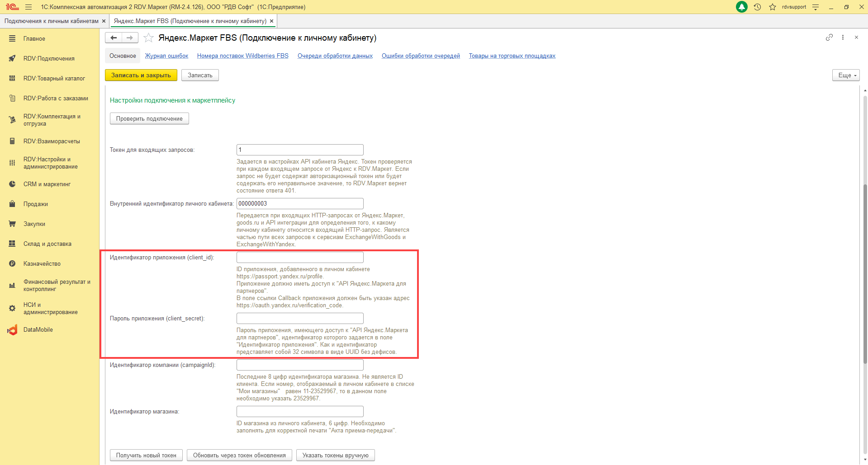
Task: Click Указать токены вручную button
Action: 335,456
